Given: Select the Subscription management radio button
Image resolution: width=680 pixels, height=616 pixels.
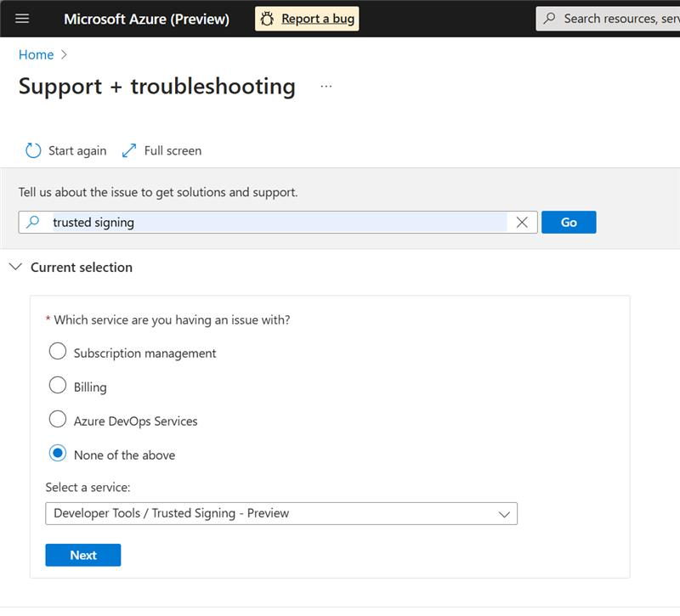Looking at the screenshot, I should (57, 351).
